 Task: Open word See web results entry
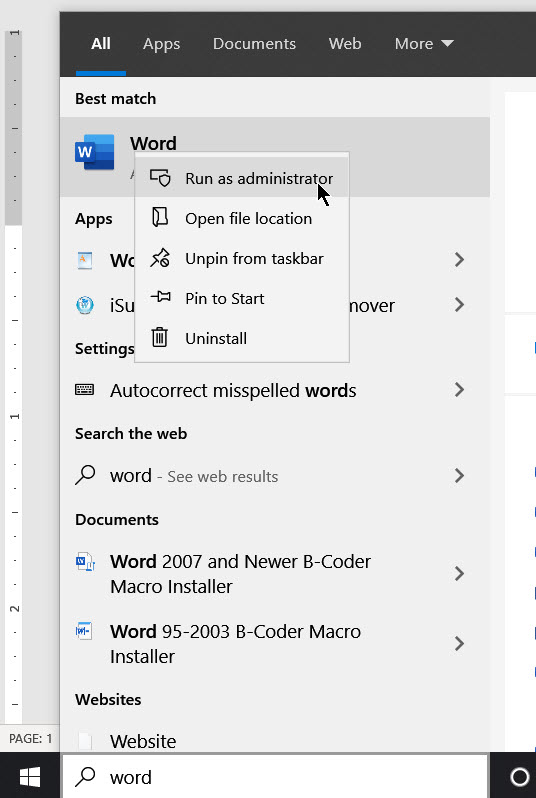pyautogui.click(x=275, y=476)
